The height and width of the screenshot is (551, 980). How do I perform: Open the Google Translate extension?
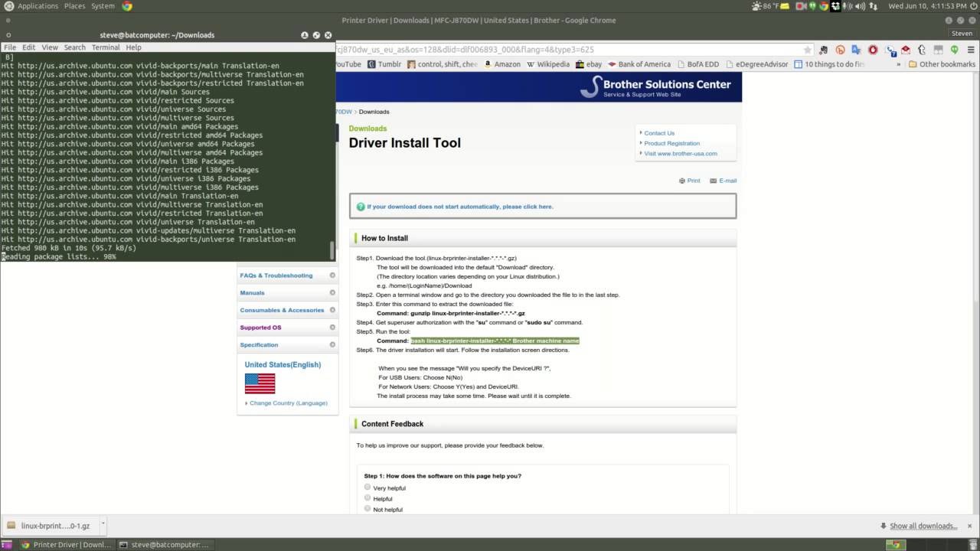tap(856, 50)
